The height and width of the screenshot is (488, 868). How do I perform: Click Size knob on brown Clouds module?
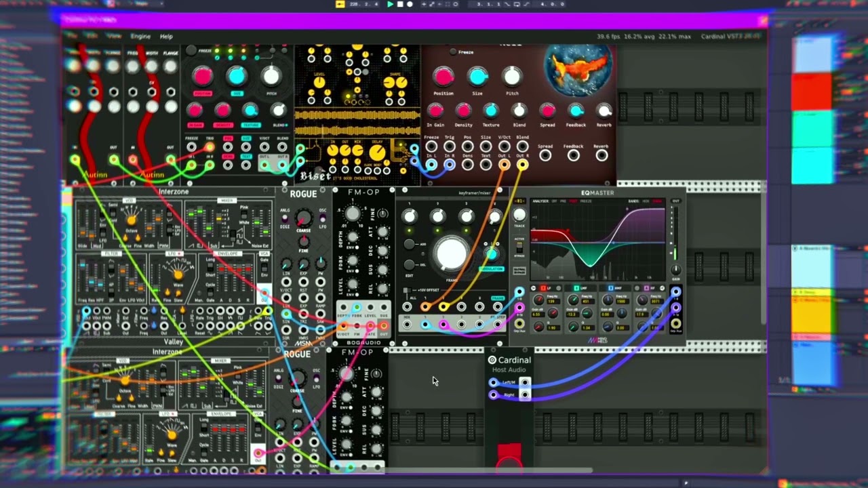coord(477,76)
